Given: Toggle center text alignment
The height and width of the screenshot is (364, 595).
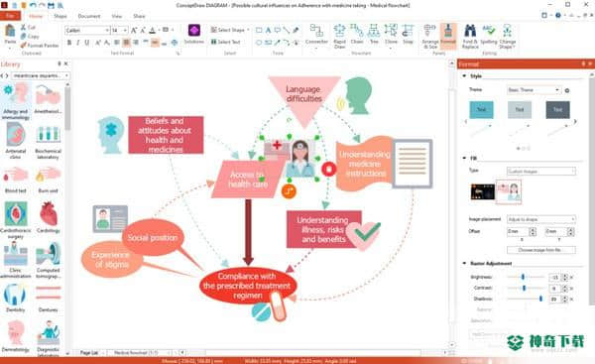Looking at the screenshot, I should pyautogui.click(x=126, y=43).
